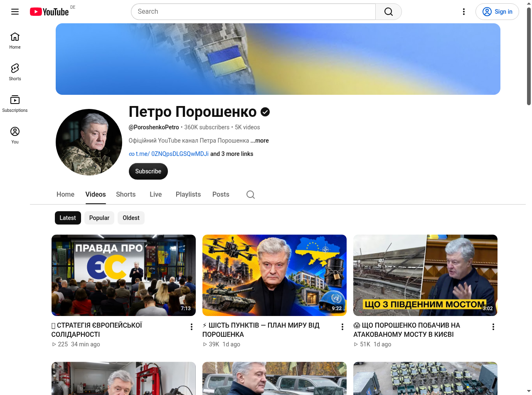The height and width of the screenshot is (395, 532).
Task: Go to YouTube home via logo
Action: pyautogui.click(x=49, y=12)
